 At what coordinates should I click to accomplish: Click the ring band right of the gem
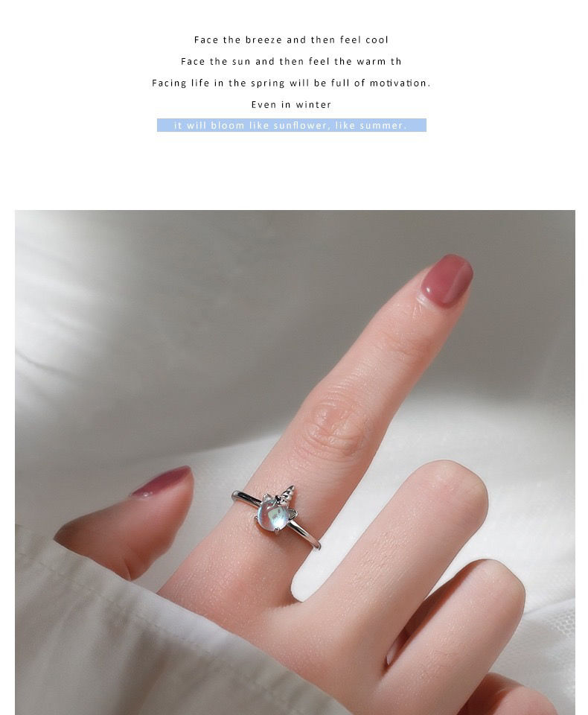coord(304,535)
